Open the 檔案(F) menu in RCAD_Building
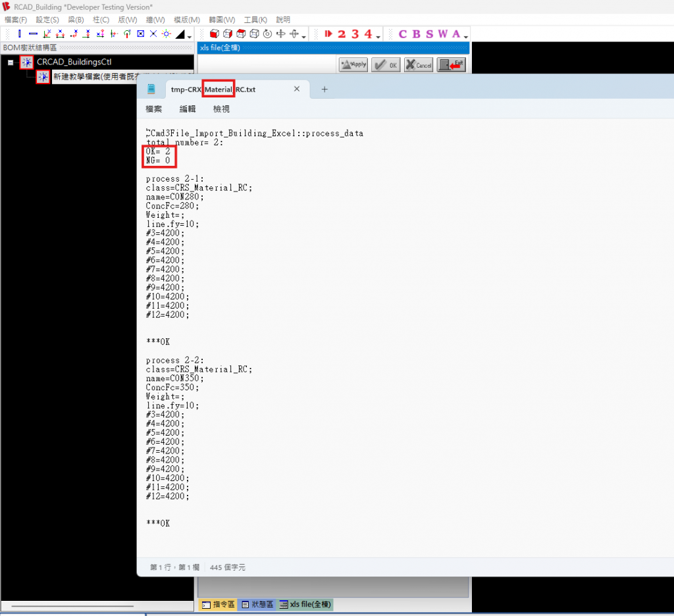Image resolution: width=674 pixels, height=616 pixels. coord(16,20)
